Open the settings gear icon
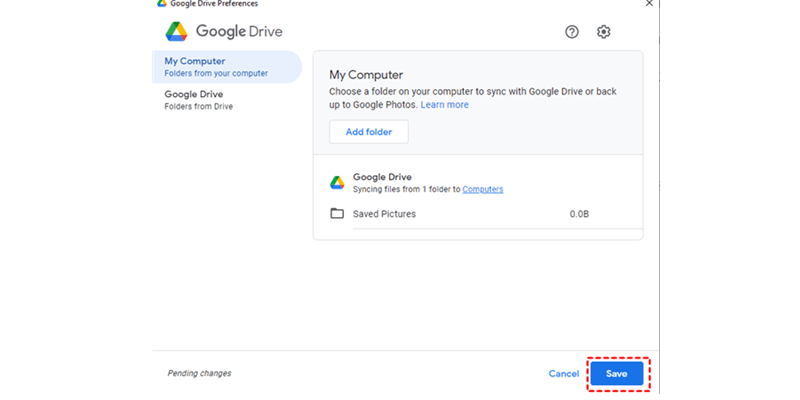 tap(604, 32)
